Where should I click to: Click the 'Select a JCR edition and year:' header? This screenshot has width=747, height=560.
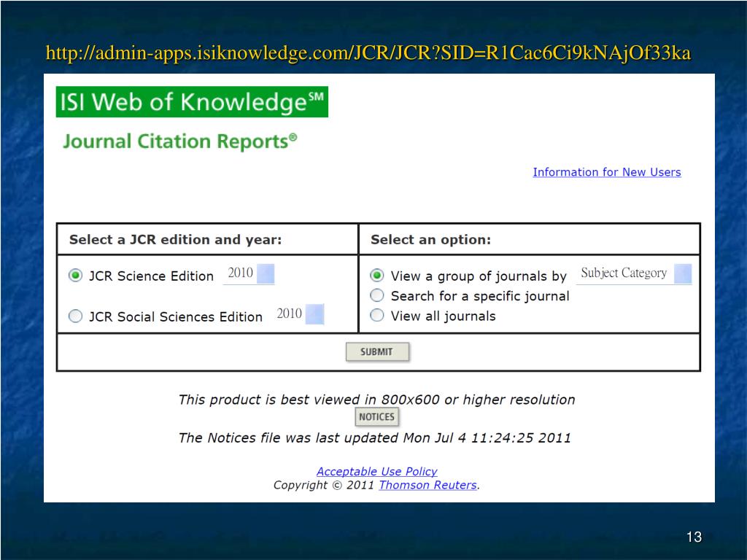(175, 239)
